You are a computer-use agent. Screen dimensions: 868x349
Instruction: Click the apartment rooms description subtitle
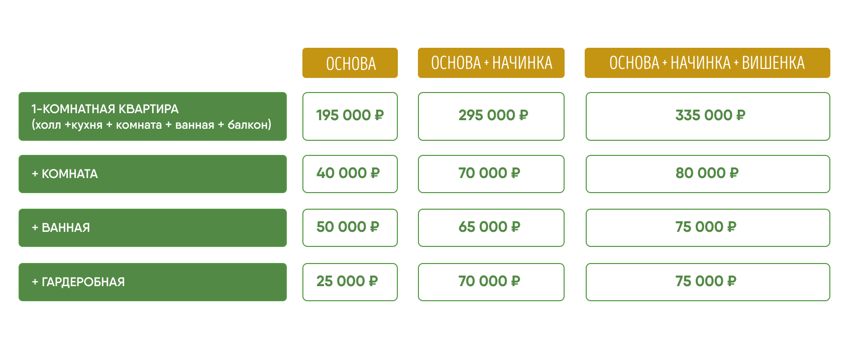click(151, 125)
